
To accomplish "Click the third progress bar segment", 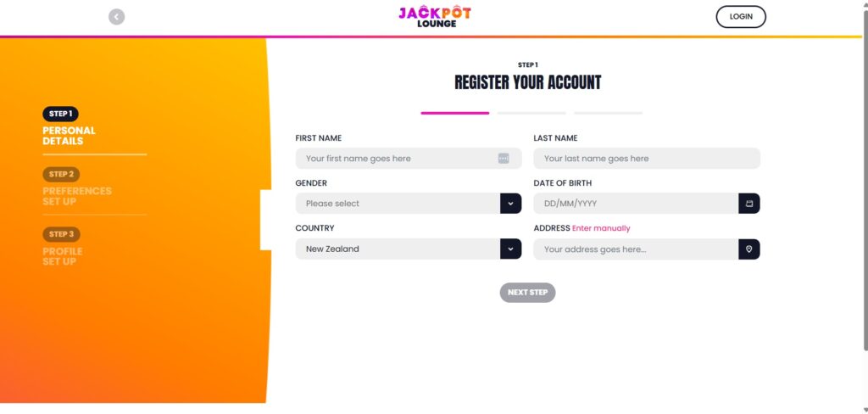I will point(608,113).
